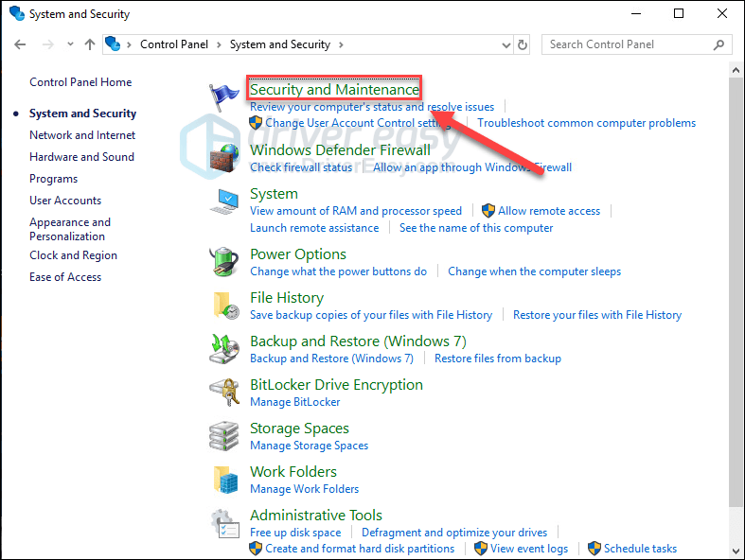The image size is (745, 560).
Task: Click Manage Work Folders link
Action: (305, 489)
